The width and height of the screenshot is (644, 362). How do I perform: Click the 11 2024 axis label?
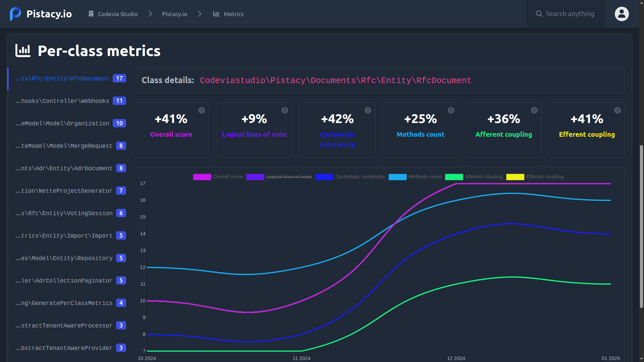301,358
